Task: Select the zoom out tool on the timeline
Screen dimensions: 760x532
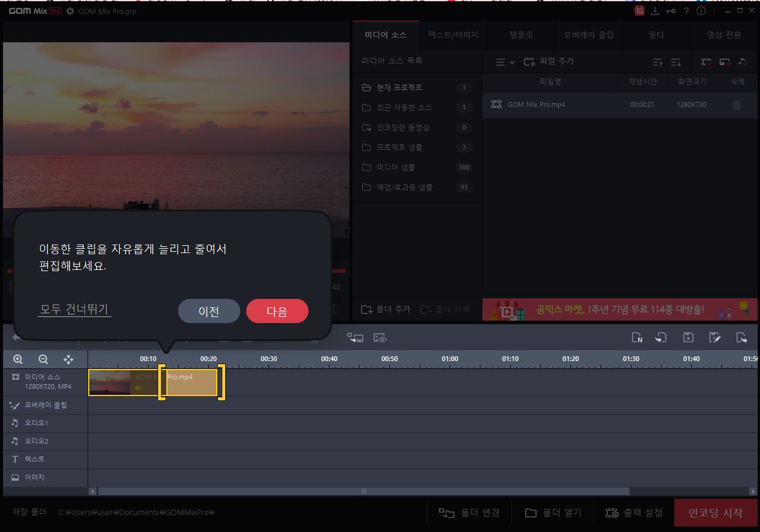Action: pyautogui.click(x=42, y=359)
